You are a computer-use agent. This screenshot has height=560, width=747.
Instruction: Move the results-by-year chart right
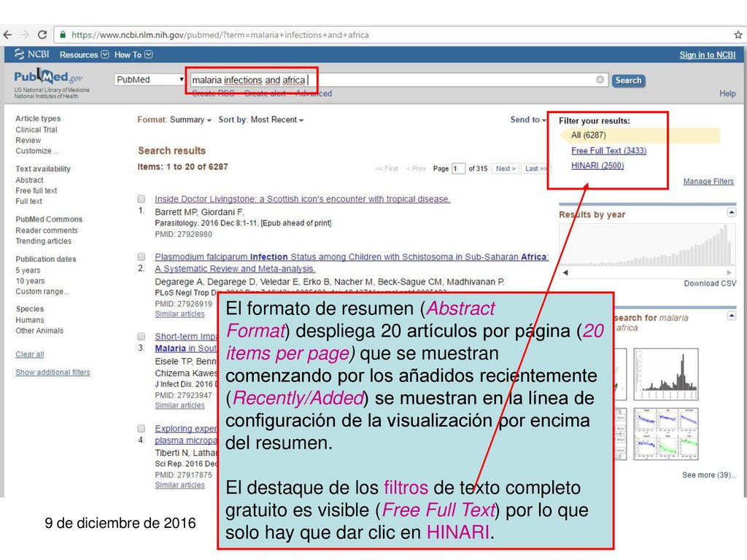click(729, 273)
